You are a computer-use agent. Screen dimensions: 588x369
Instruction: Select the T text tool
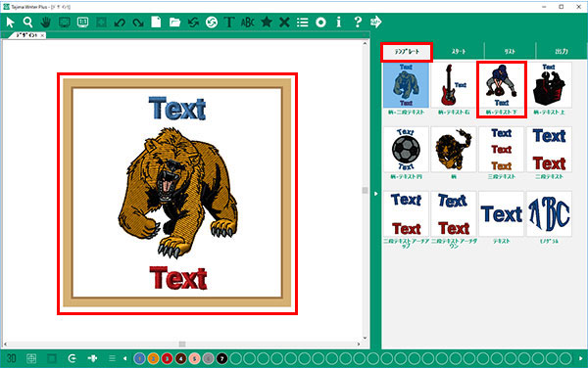click(x=229, y=23)
